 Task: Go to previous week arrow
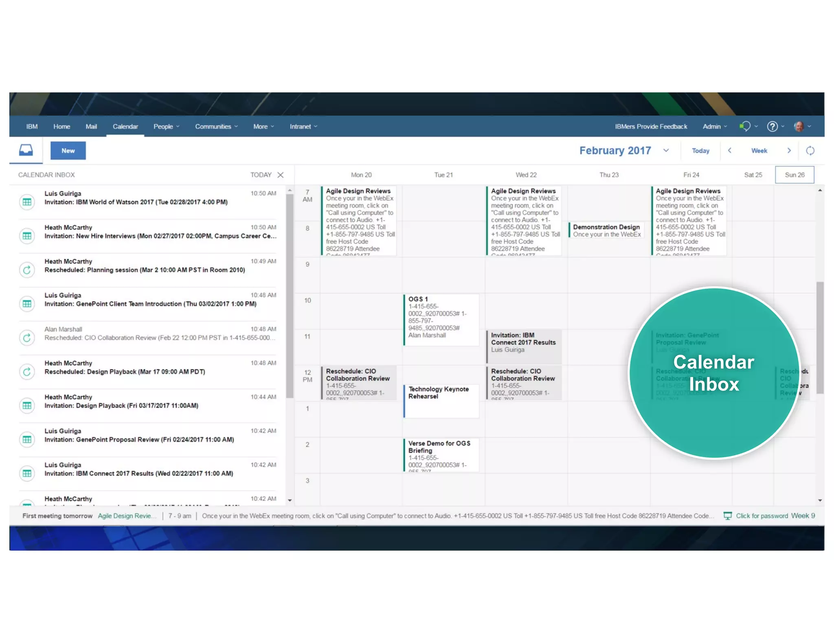730,151
